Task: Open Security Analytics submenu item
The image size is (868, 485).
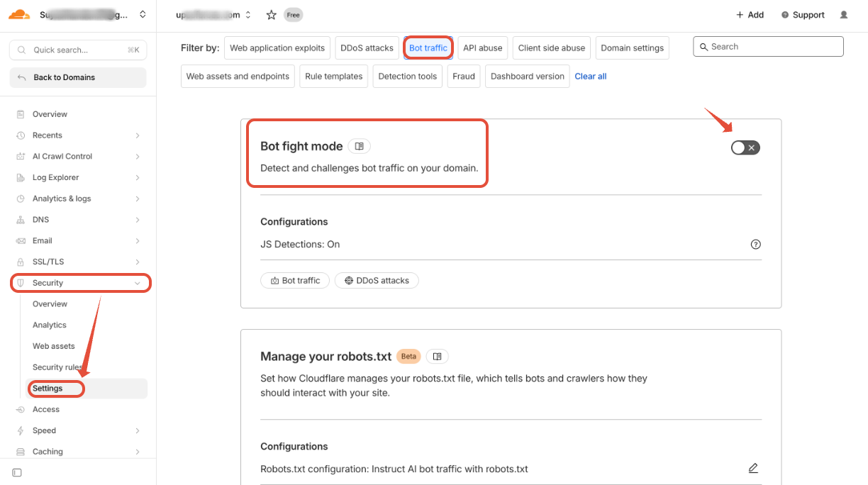Action: pos(50,325)
